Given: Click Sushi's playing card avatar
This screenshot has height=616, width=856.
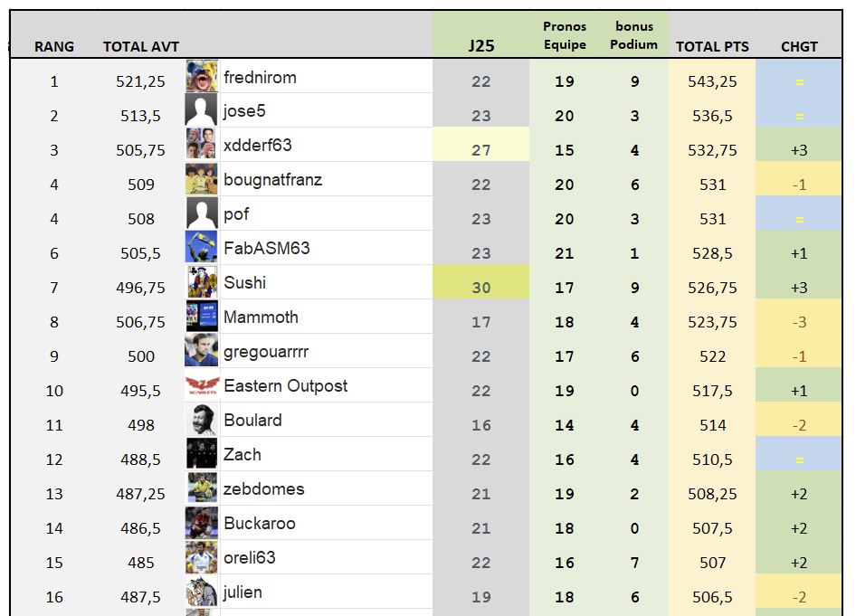Looking at the screenshot, I should pos(201,282).
